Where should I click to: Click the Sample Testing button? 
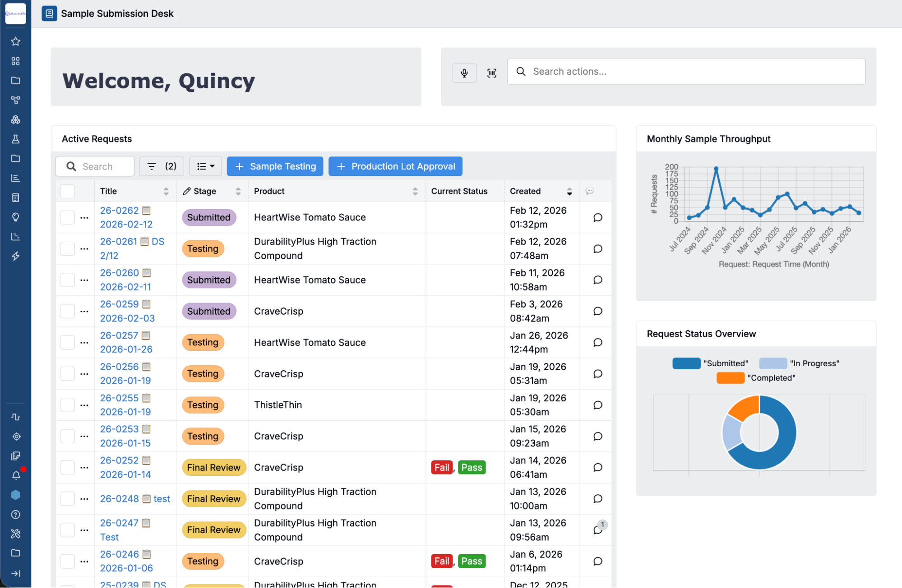[x=275, y=166]
